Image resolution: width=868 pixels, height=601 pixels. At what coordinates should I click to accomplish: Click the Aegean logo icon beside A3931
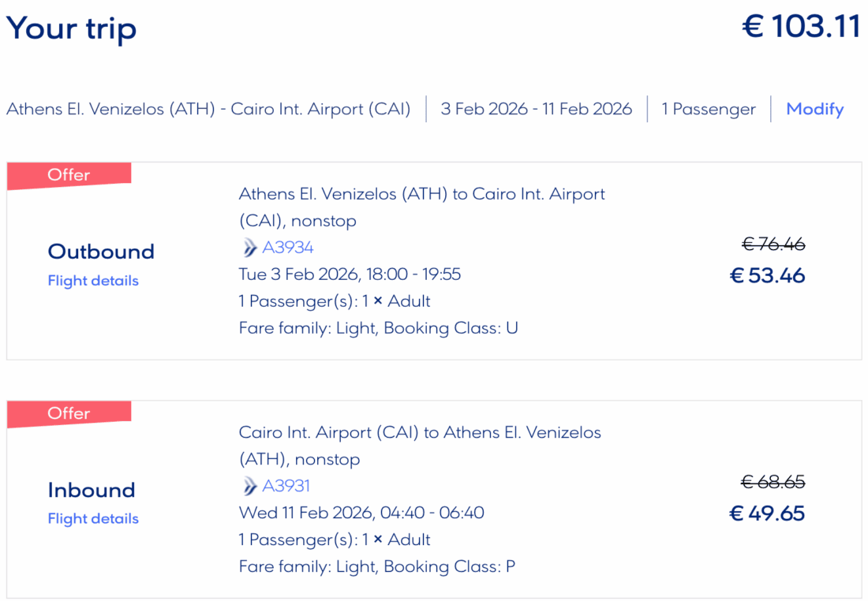[249, 486]
